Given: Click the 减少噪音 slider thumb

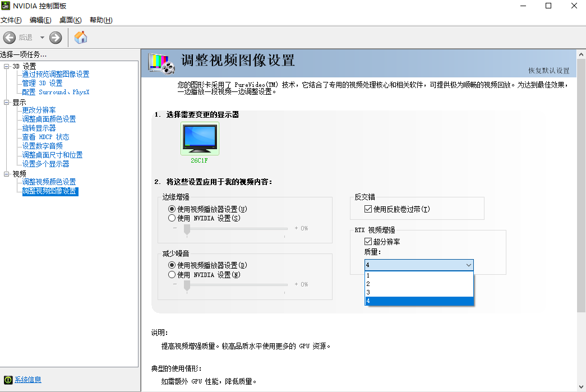Looking at the screenshot, I should (x=187, y=286).
